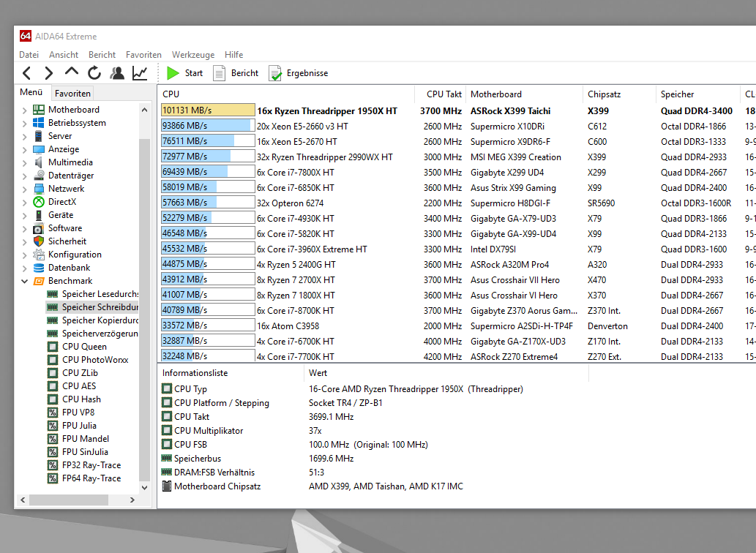Select the FP64 Ray-Trace benchmark icon

[x=53, y=478]
